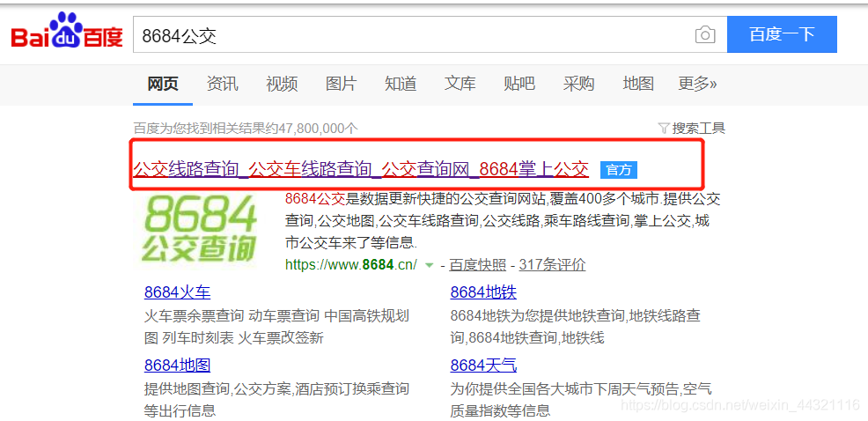Expand the green arrow next to URL
Image resolution: width=868 pixels, height=421 pixels.
pos(428,265)
